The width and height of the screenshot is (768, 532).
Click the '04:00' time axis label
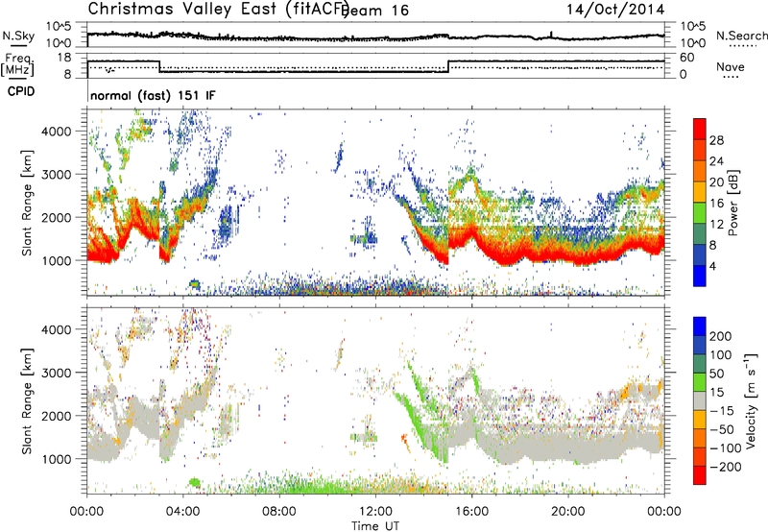click(182, 512)
